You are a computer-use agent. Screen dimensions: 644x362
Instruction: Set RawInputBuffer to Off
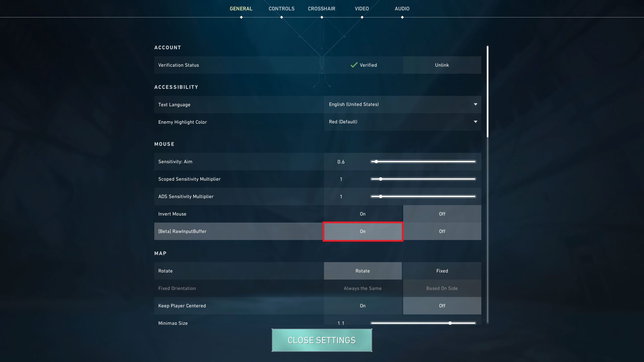[442, 231]
